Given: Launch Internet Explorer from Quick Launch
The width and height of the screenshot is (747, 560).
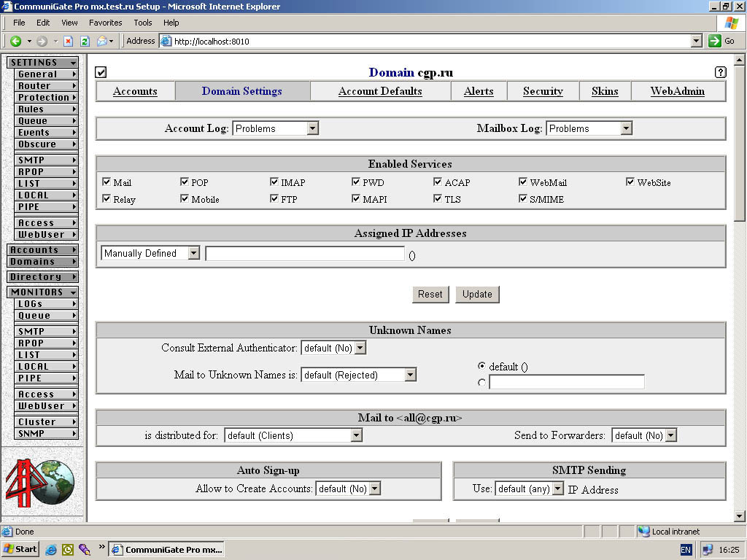Looking at the screenshot, I should coord(51,550).
